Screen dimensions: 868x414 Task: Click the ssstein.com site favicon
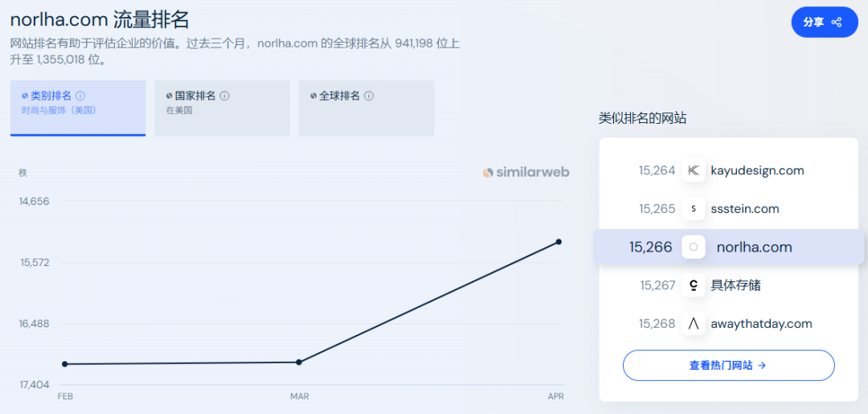(x=693, y=209)
